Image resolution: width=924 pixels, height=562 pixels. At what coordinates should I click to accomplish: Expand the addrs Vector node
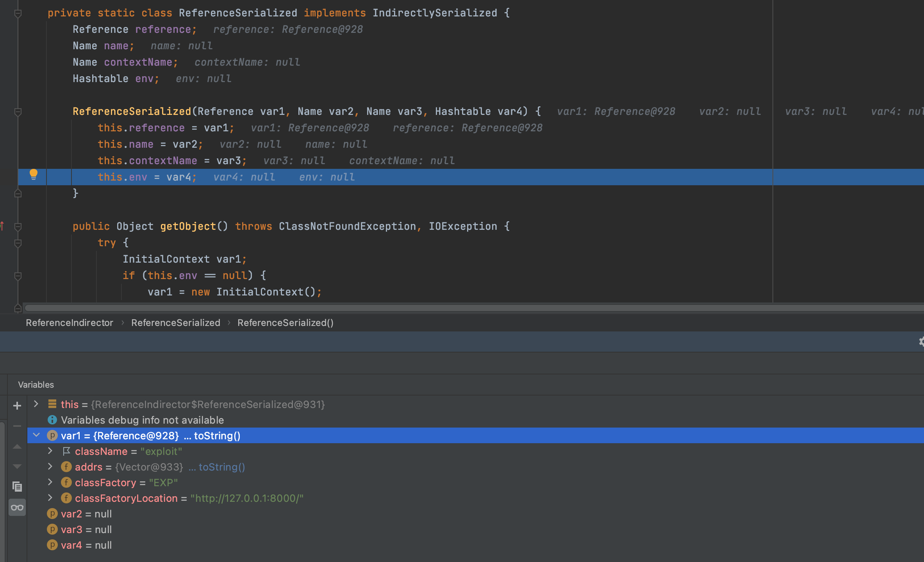pos(50,466)
